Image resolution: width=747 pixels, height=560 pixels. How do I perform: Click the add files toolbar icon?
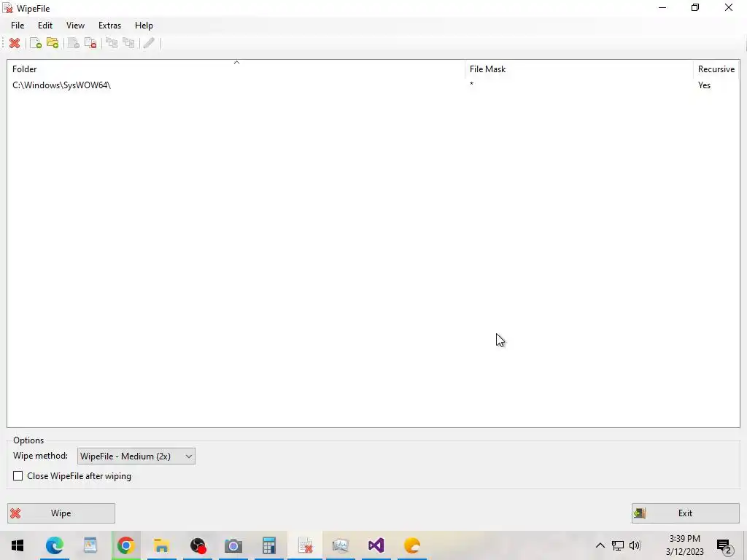tap(36, 43)
